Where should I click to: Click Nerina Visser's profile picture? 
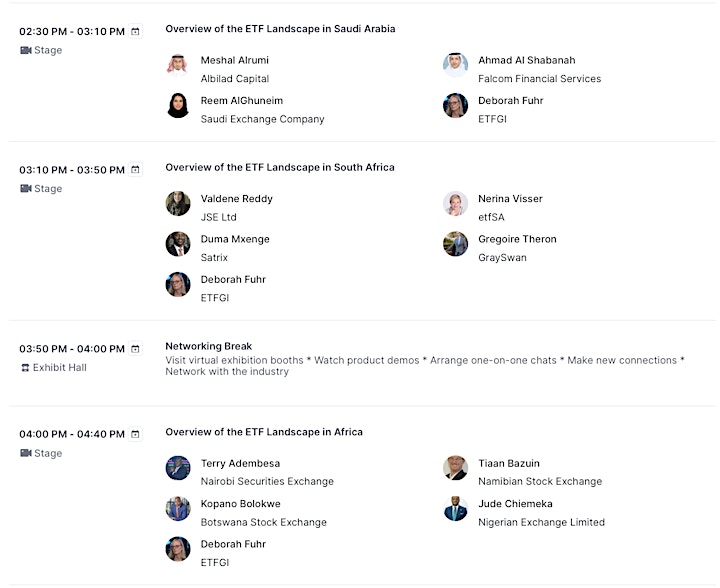pyautogui.click(x=456, y=203)
